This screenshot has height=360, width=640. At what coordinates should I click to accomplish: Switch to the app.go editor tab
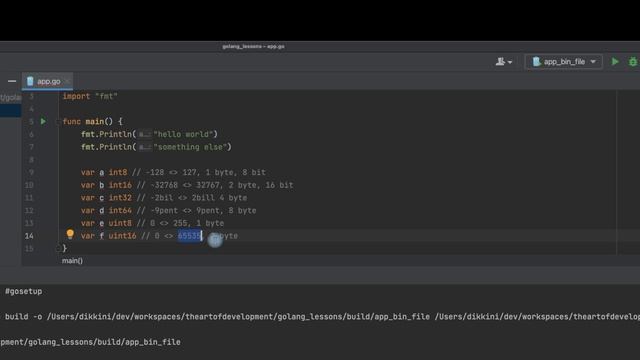48,81
